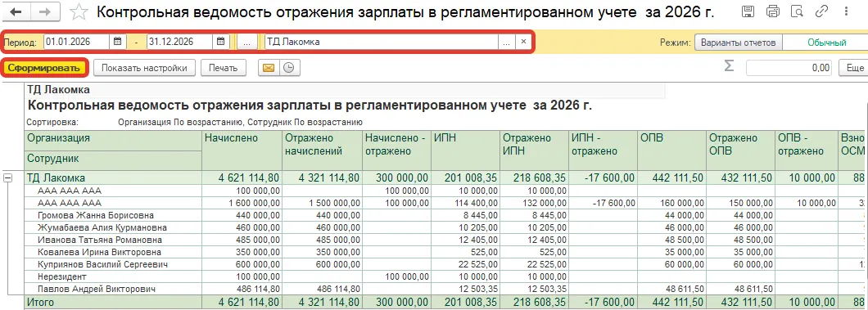Select Обычный report mode
Viewport: 868px width, 310px height.
(826, 43)
